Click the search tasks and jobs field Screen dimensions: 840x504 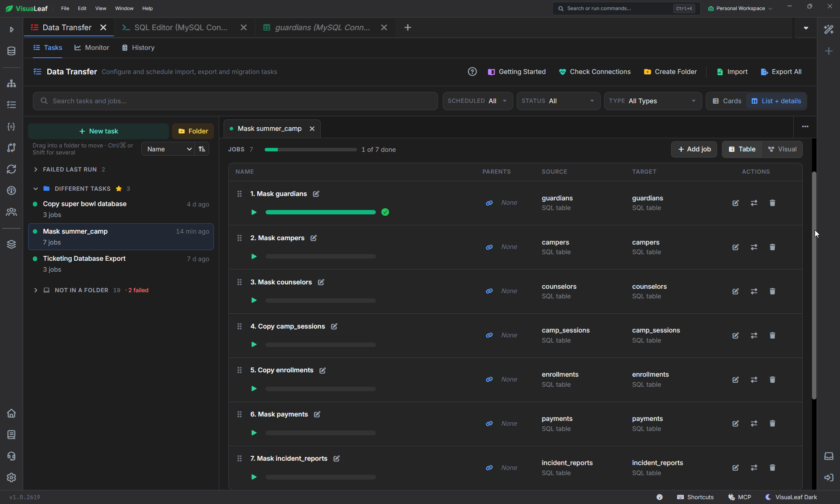coord(235,101)
